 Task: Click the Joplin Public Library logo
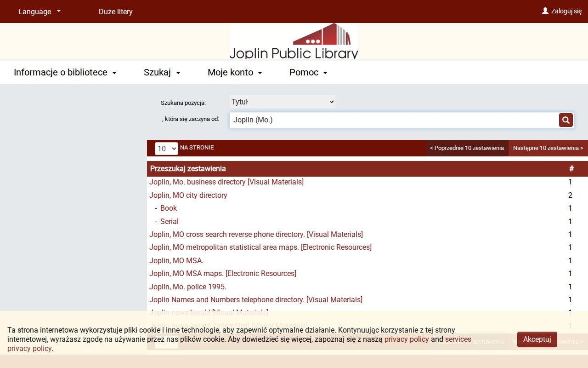click(x=294, y=41)
